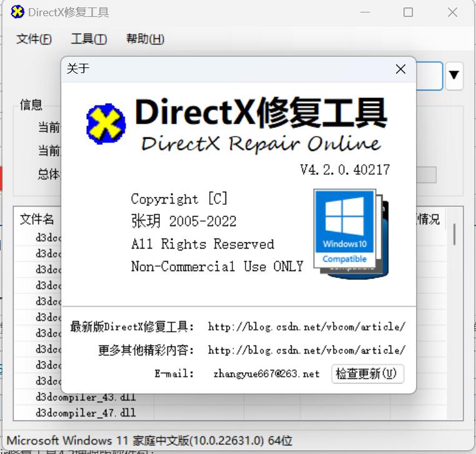
Task: Open the 最新版DirectX修复工具 blog link
Action: coord(307,327)
